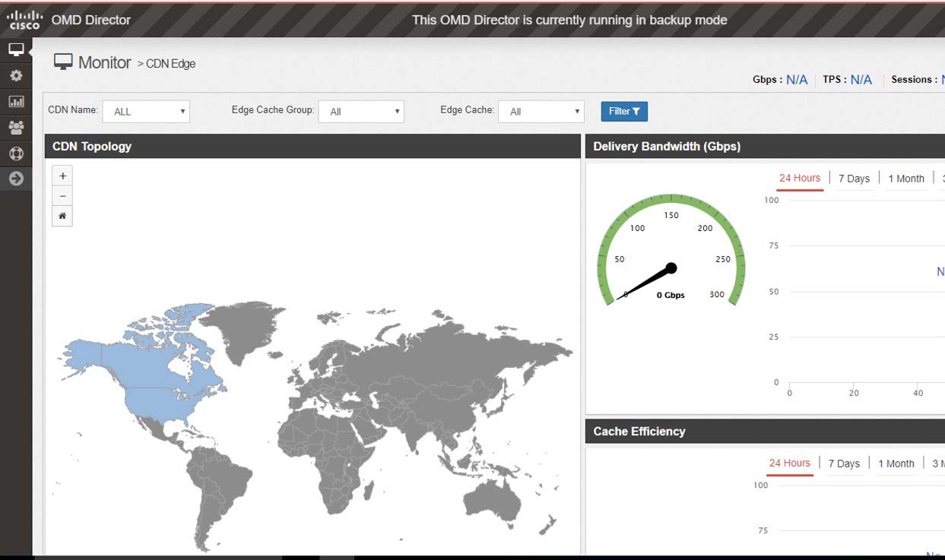Viewport: 945px width, 560px height.
Task: Click the Gbps N/A link in header
Action: pyautogui.click(x=798, y=79)
